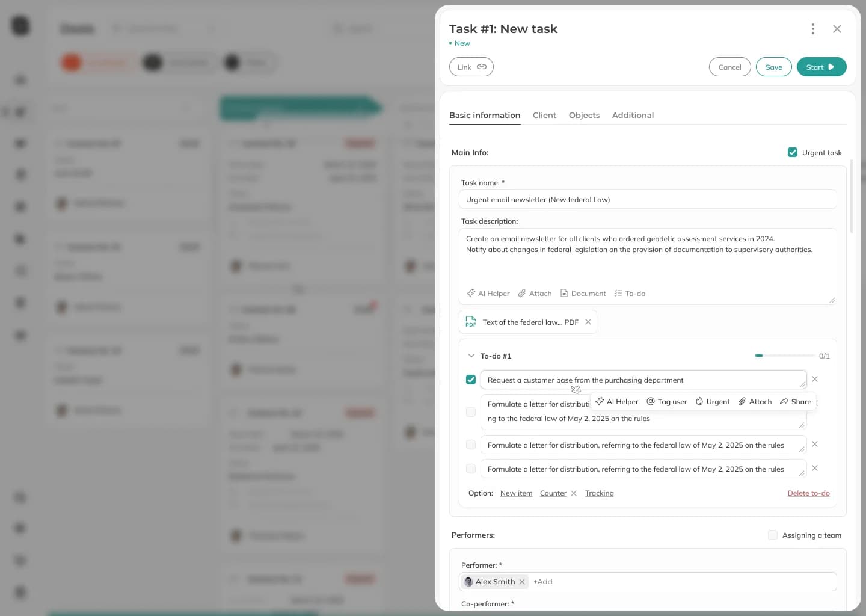Mark to-do item as Urgent in popup toolbar
This screenshot has width=866, height=616.
pyautogui.click(x=712, y=402)
